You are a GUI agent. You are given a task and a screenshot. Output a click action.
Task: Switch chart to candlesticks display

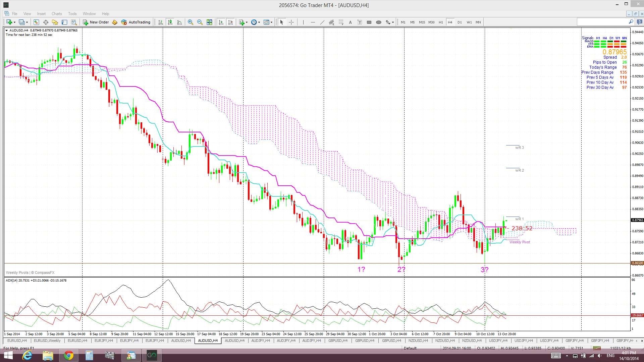click(x=170, y=22)
